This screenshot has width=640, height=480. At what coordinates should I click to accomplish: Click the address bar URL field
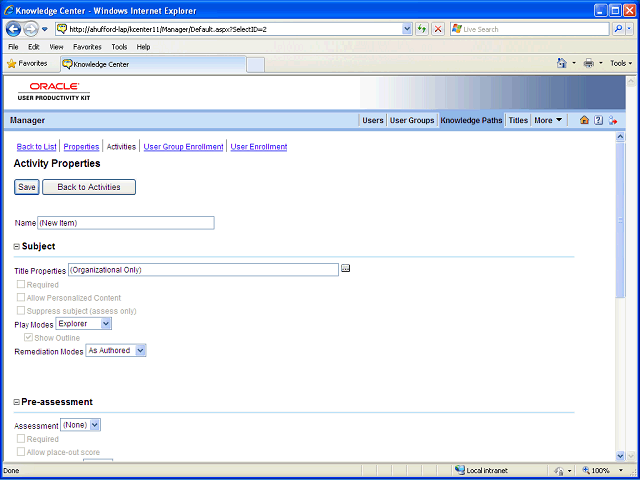(234, 29)
